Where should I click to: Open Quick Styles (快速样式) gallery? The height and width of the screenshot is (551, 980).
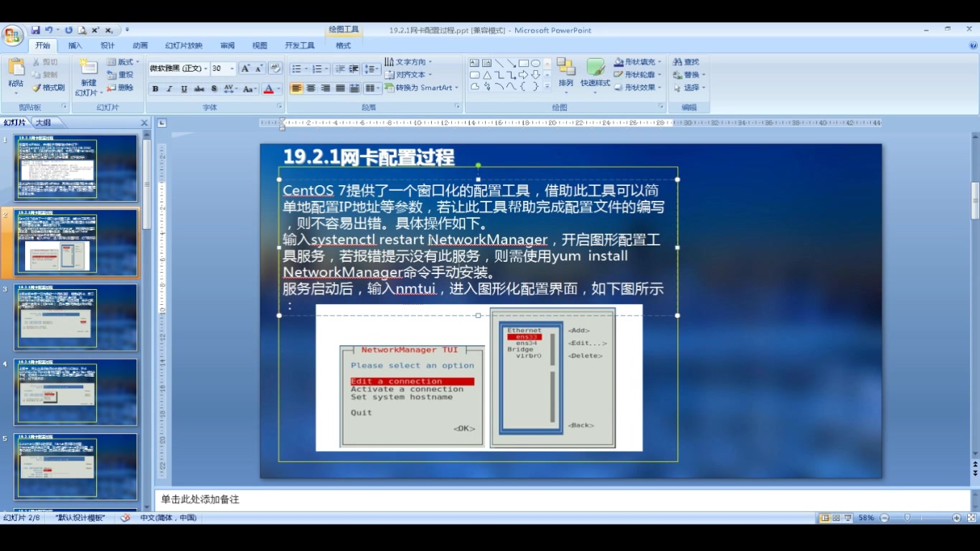pyautogui.click(x=595, y=76)
